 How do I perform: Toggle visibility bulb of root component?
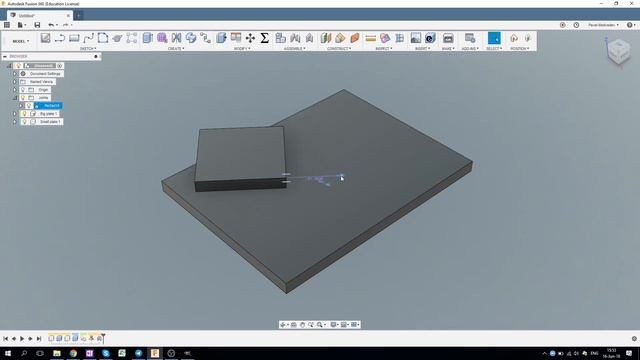(x=18, y=66)
